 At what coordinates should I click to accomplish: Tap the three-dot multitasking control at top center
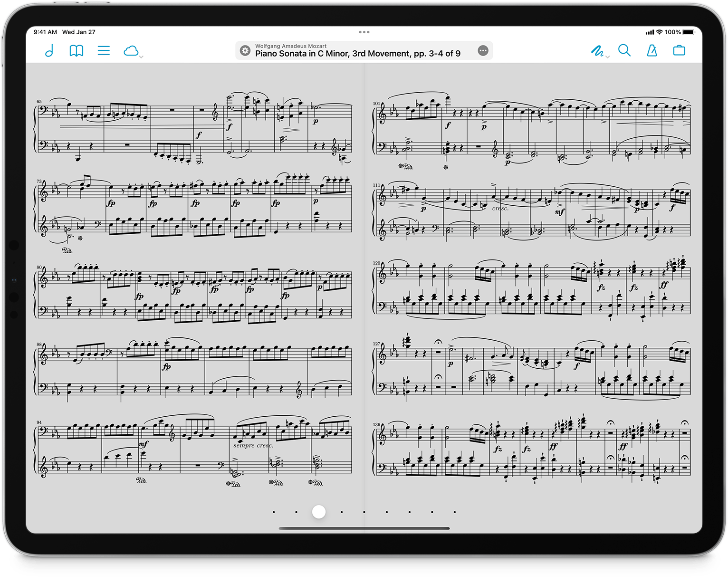click(364, 32)
